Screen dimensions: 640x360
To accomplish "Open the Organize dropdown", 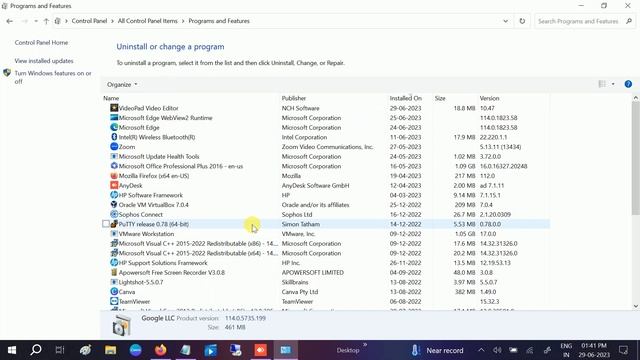I will (x=122, y=84).
